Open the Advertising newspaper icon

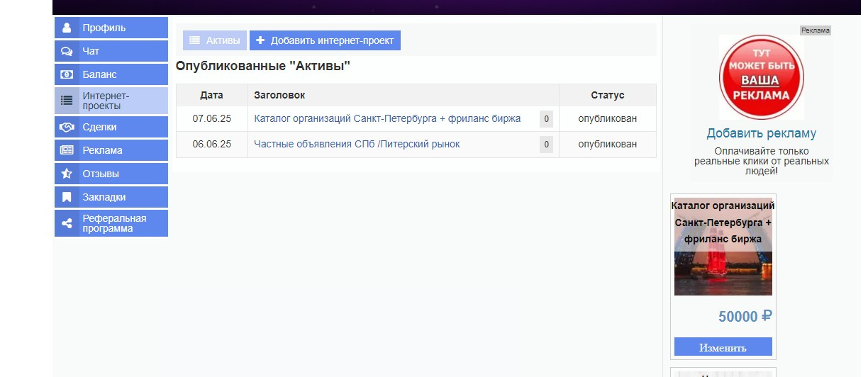click(x=67, y=150)
